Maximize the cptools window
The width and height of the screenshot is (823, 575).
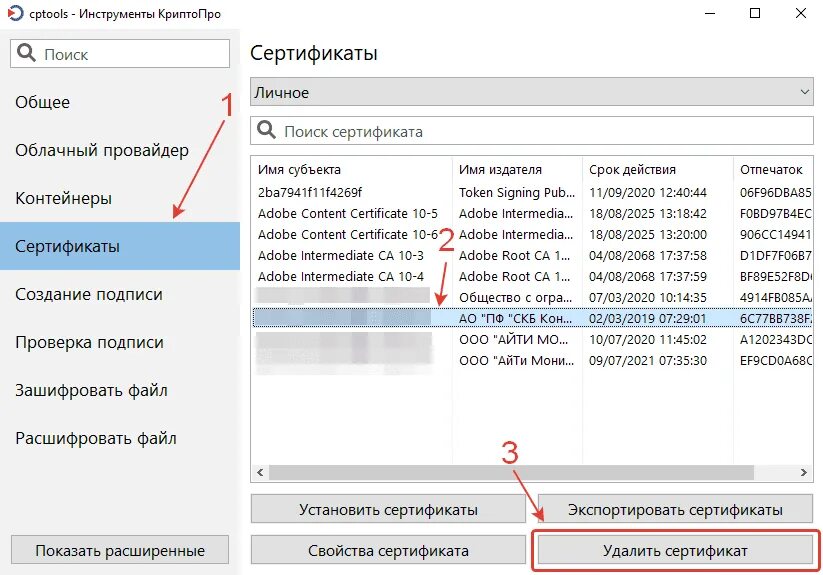point(755,13)
